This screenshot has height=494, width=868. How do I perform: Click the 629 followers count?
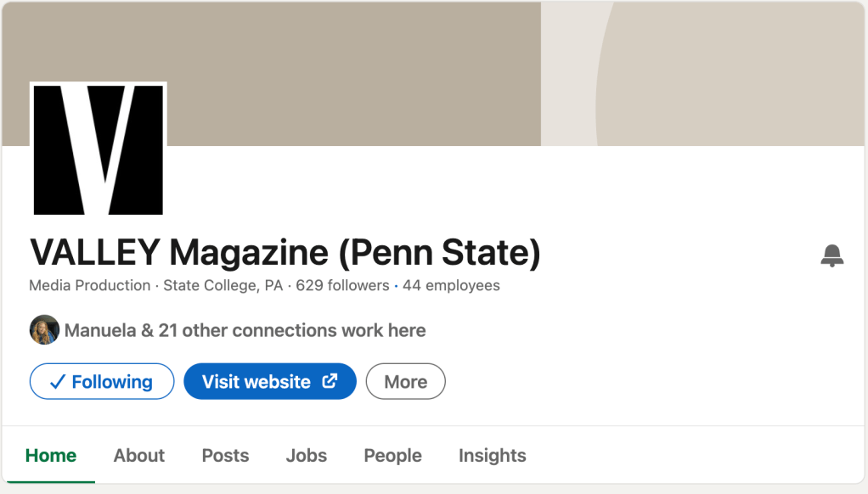342,286
